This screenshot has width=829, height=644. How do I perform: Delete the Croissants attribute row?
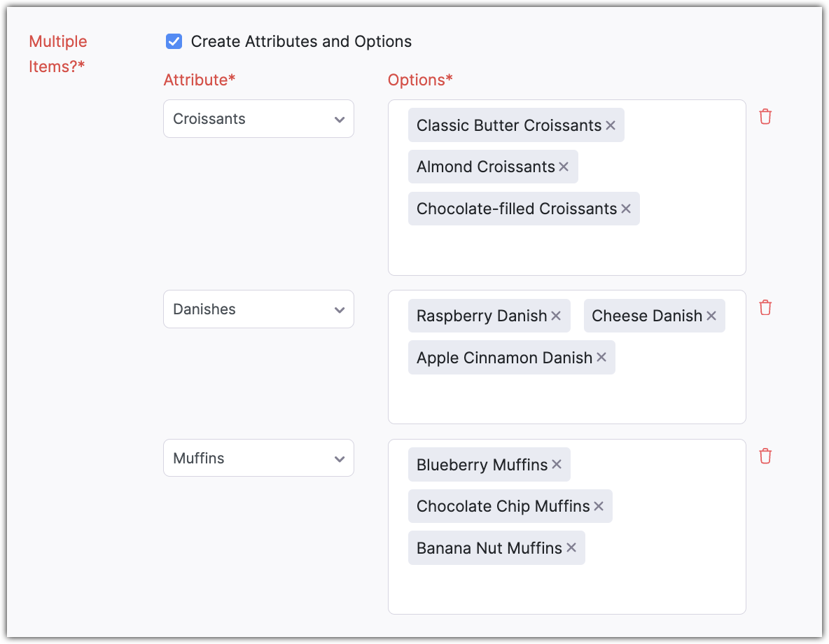click(765, 117)
